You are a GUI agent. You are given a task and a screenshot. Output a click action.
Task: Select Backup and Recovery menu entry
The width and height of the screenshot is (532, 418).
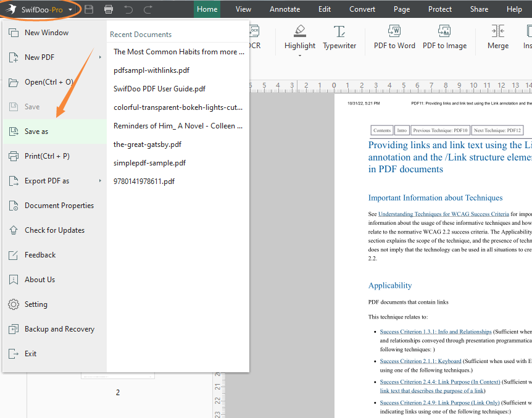point(55,329)
